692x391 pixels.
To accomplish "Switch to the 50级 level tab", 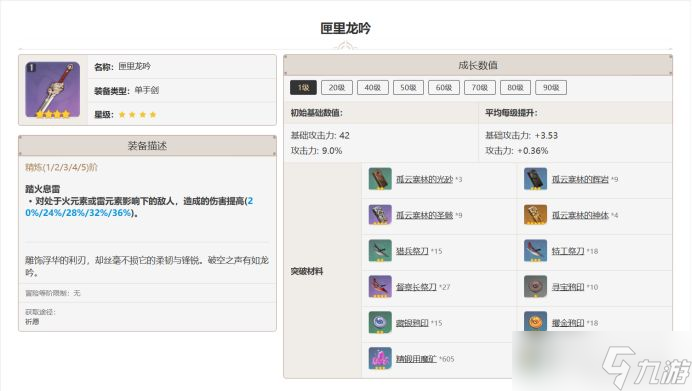I will pyautogui.click(x=408, y=87).
